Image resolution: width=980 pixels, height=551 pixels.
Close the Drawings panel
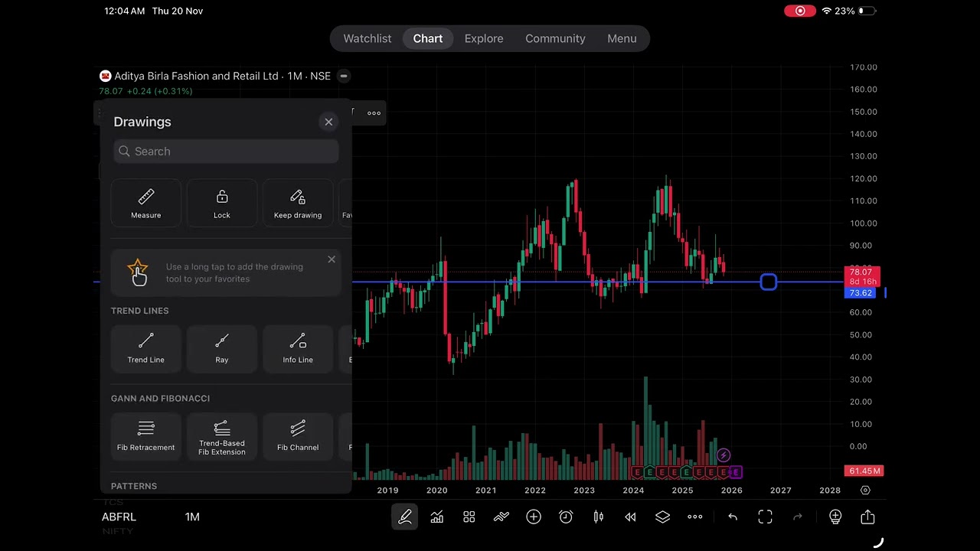(328, 122)
